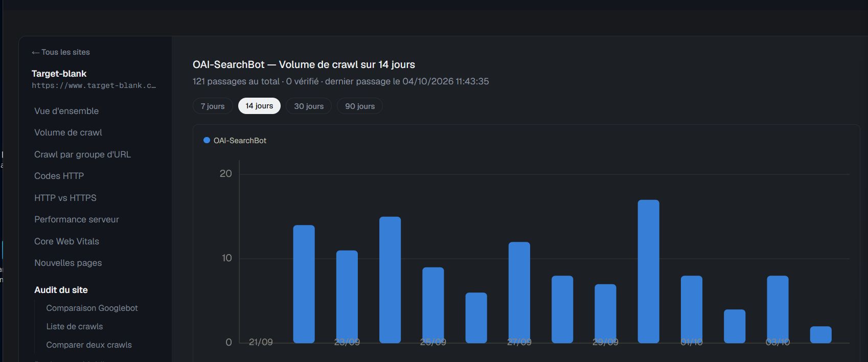Viewport: 868px width, 362px height.
Task: Click the bar above the 29/09 label
Action: pos(605,313)
